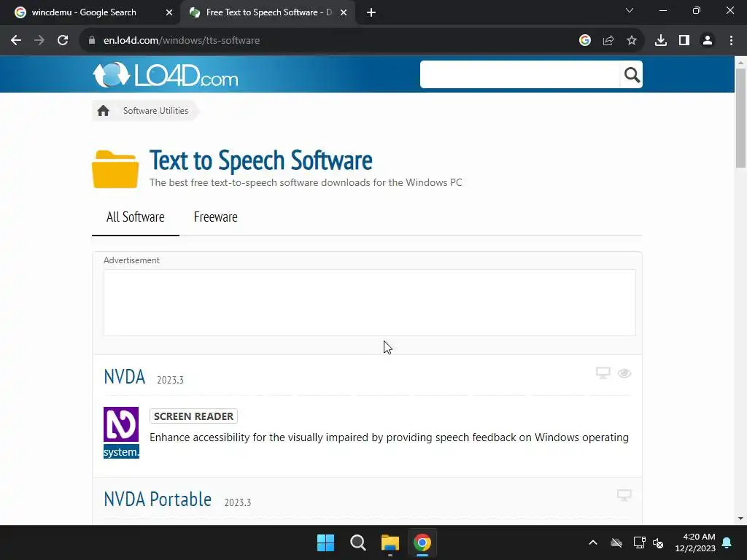Open File Explorer from the taskbar
The height and width of the screenshot is (560, 747).
[x=390, y=542]
